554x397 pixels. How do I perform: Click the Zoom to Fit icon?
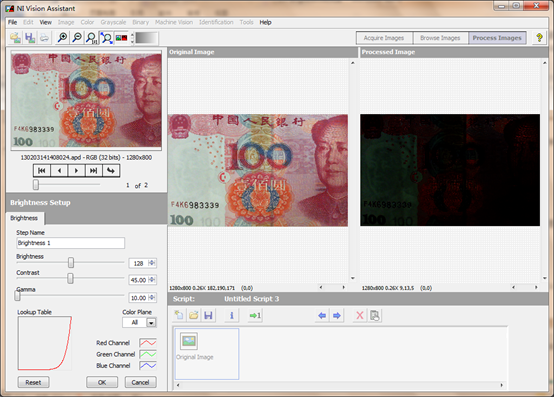click(106, 38)
